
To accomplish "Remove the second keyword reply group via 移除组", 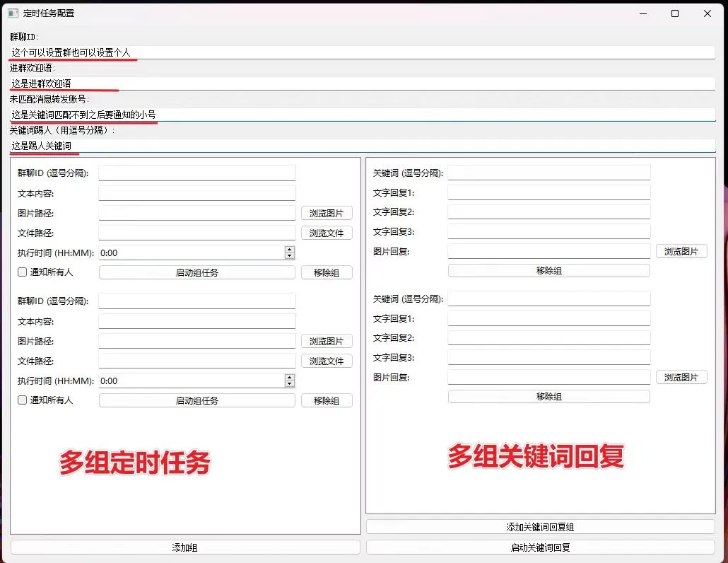I will 548,397.
